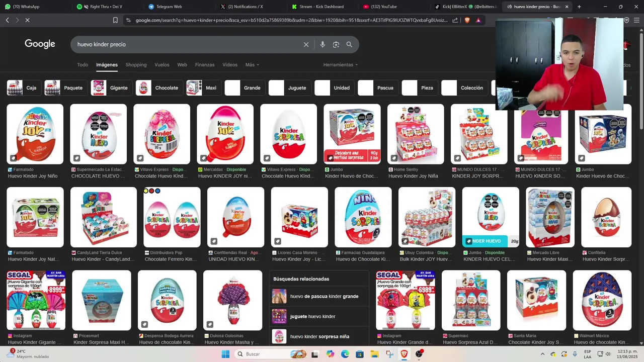
Task: Bookmark this page in Brave
Action: [115, 20]
